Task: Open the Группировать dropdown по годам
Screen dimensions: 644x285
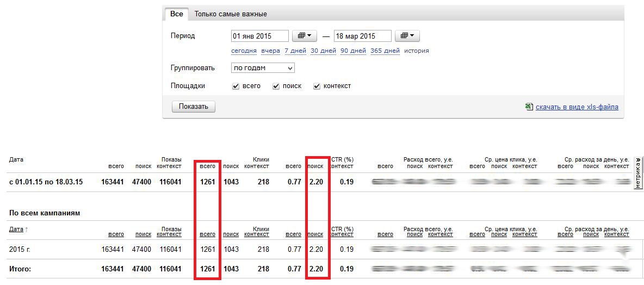Action: coord(263,68)
